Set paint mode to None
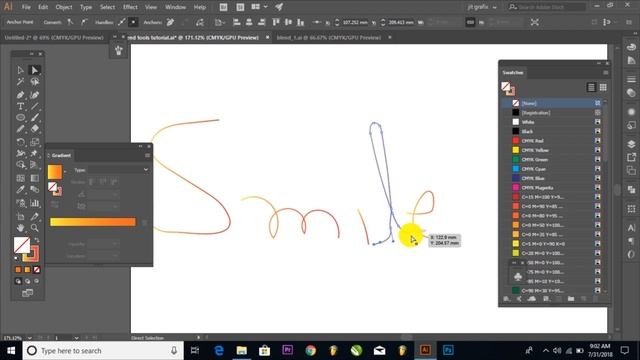Image resolution: width=640 pixels, height=360 pixels. [x=37, y=269]
